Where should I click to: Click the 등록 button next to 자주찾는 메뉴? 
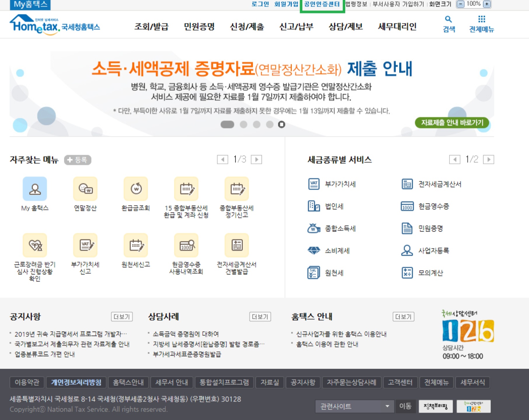(x=78, y=160)
